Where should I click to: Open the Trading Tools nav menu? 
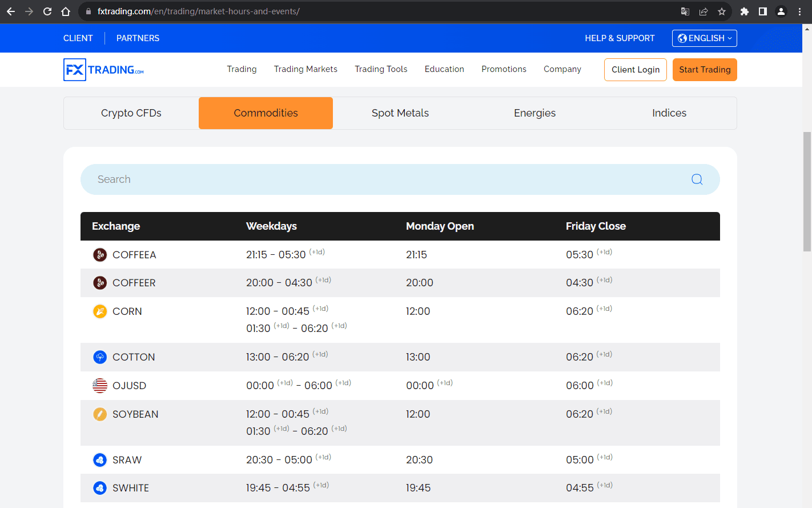(381, 69)
